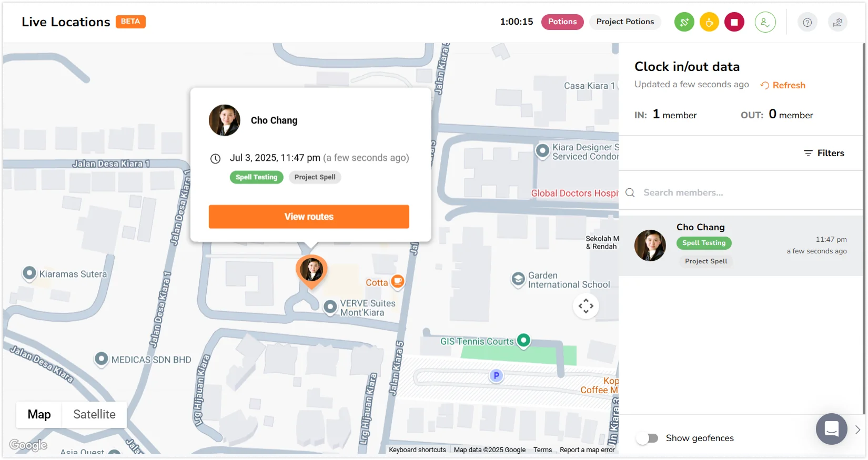Image resolution: width=868 pixels, height=460 pixels.
Task: Open the settings gear icon
Action: tap(837, 22)
